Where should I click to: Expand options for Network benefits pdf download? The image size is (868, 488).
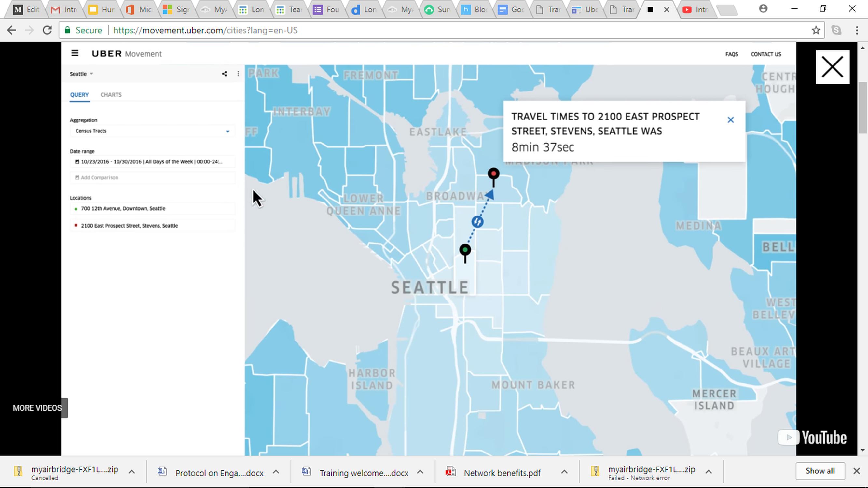click(x=564, y=472)
